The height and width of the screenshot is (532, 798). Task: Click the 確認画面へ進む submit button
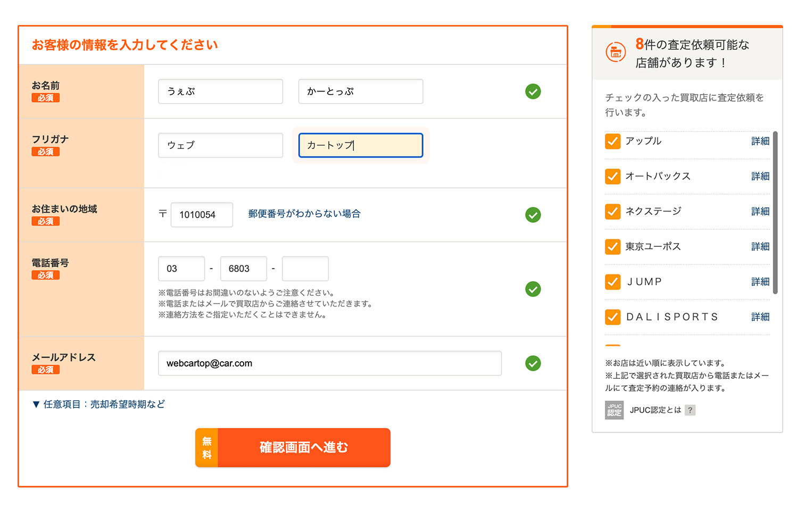point(293,447)
